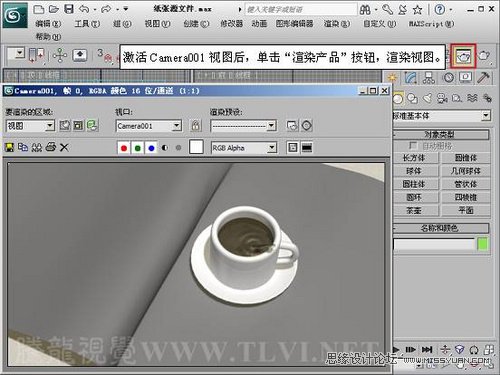Click the Print Image icon in render window

50,147
